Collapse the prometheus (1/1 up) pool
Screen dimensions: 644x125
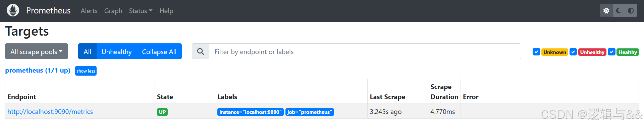click(38, 71)
